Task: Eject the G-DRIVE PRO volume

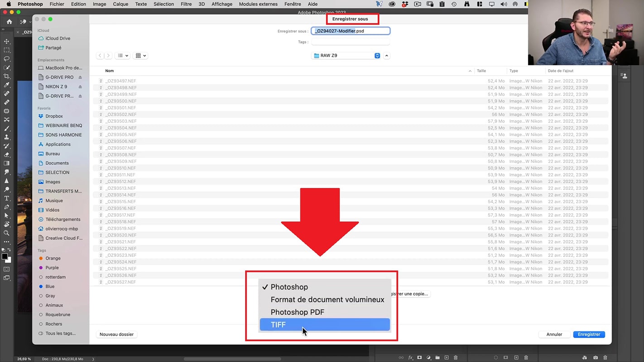Action: [x=80, y=77]
